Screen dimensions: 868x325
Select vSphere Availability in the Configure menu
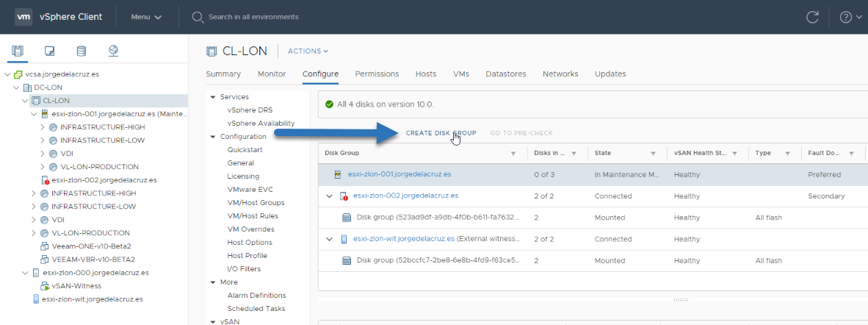click(261, 123)
